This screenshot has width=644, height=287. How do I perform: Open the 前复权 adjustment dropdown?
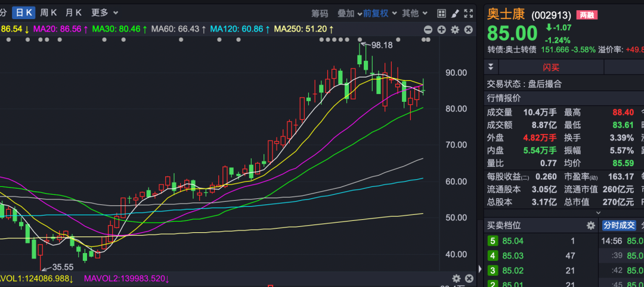pos(380,14)
